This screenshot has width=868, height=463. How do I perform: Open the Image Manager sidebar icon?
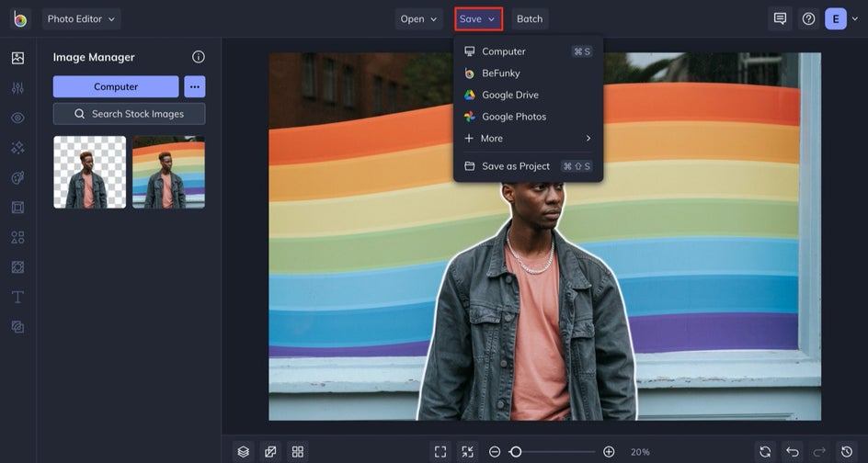point(17,58)
